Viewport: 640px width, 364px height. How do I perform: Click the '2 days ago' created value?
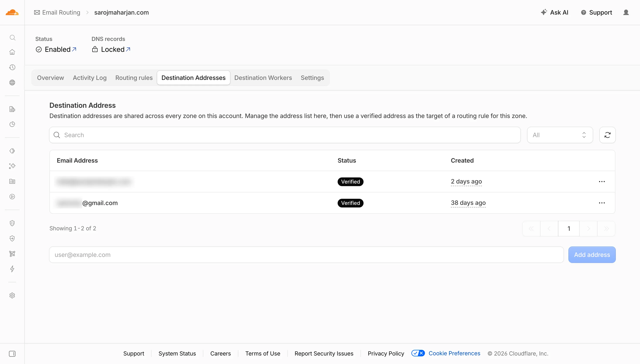(x=466, y=182)
